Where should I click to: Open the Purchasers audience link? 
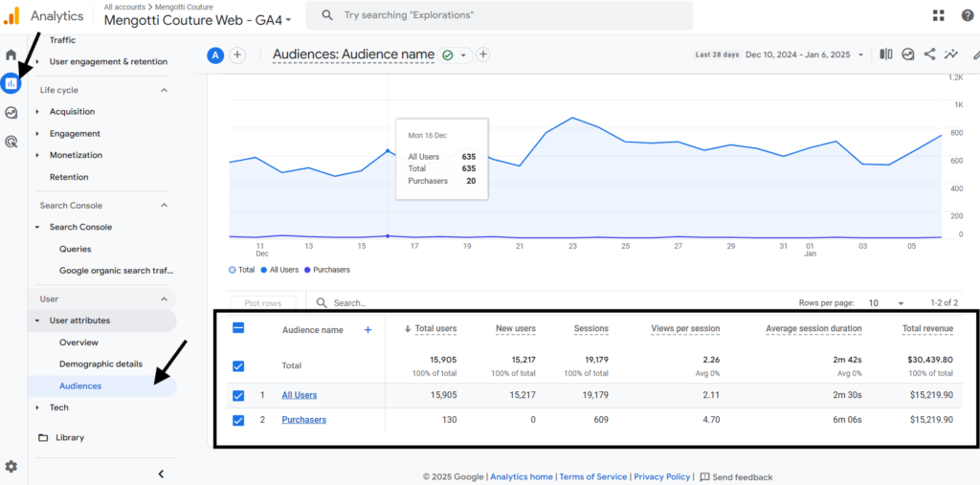click(x=303, y=420)
